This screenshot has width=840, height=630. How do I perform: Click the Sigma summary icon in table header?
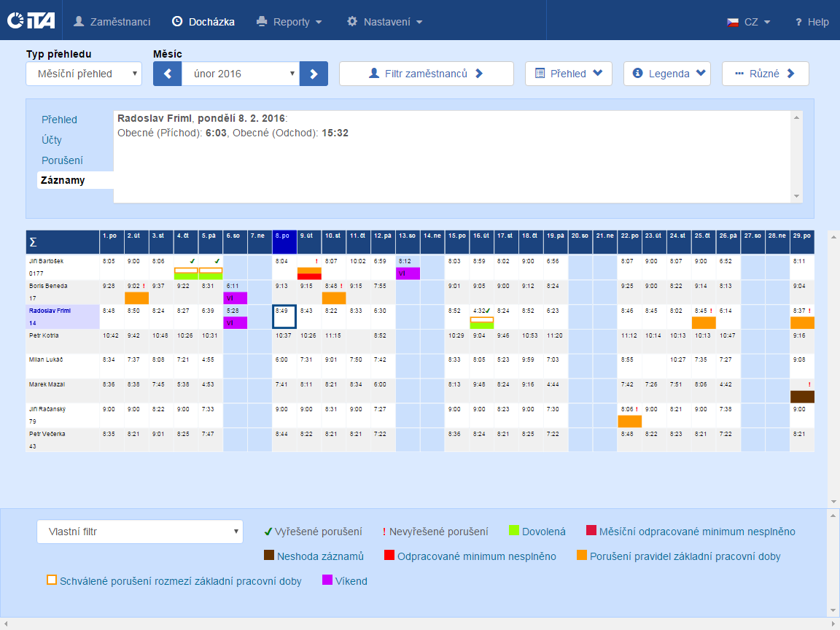[33, 242]
